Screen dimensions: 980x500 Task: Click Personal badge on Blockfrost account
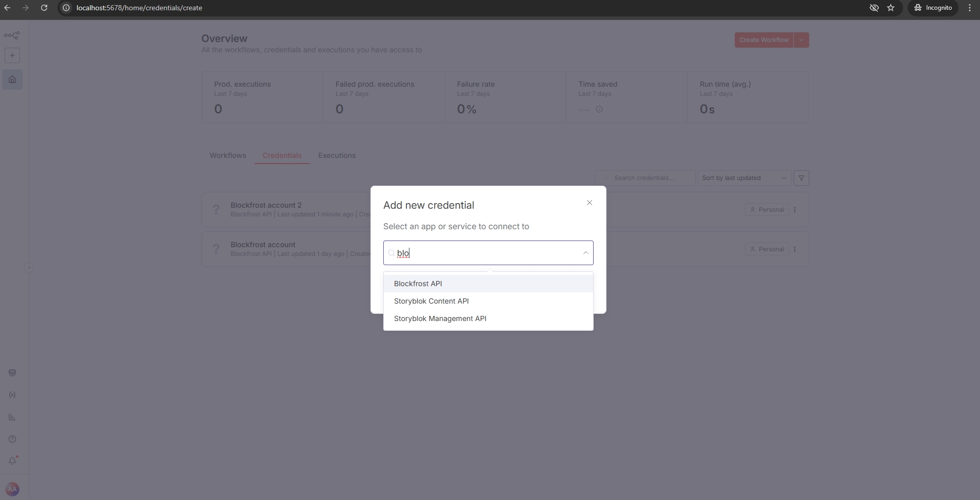tap(767, 249)
